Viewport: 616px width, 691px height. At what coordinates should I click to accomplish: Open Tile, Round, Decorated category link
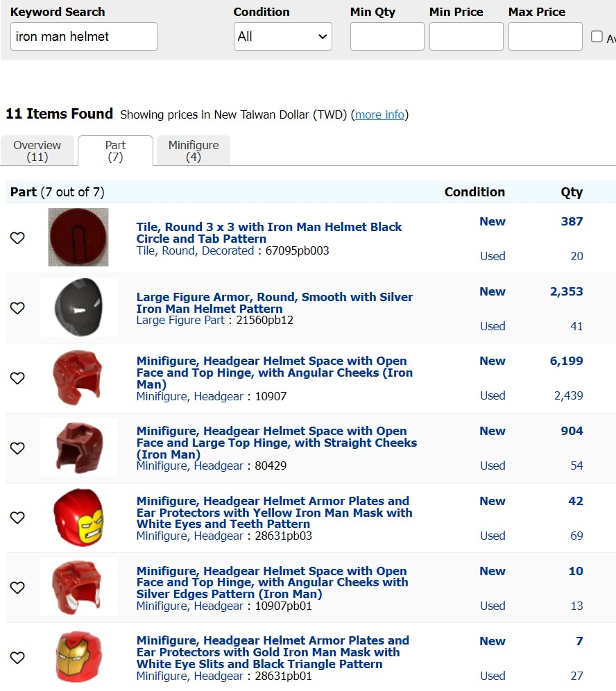tap(195, 250)
